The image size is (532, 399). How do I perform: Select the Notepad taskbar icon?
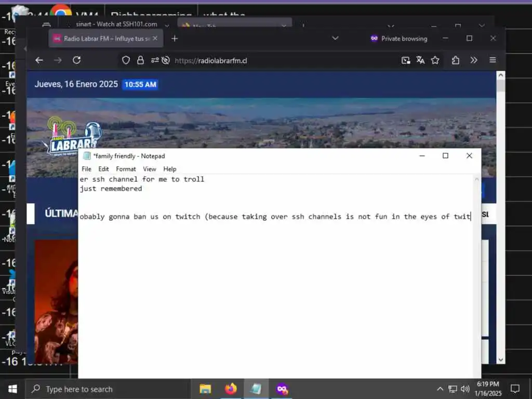[256, 389]
